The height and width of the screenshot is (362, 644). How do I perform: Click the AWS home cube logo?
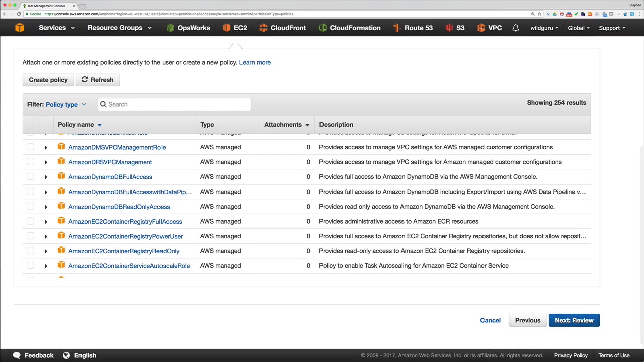[20, 28]
